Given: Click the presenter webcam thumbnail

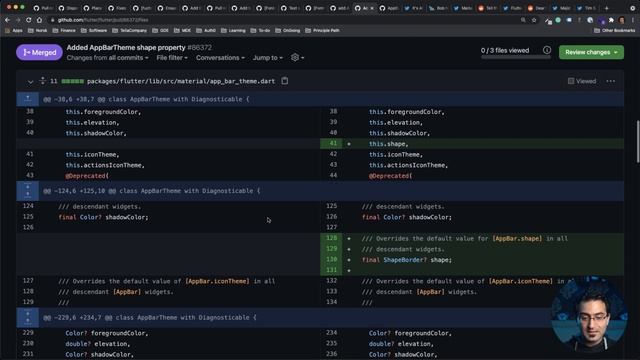Looking at the screenshot, I should (x=589, y=315).
